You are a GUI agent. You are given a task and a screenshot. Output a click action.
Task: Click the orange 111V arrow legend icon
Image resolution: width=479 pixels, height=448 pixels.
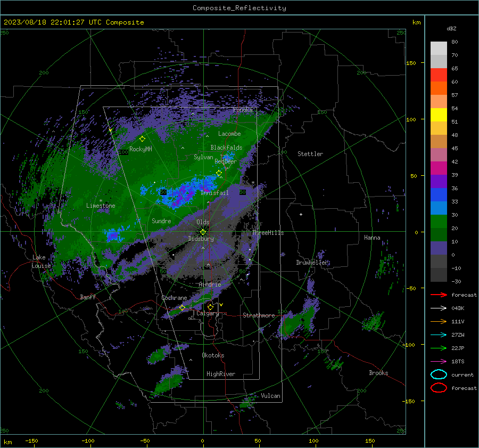coord(439,321)
